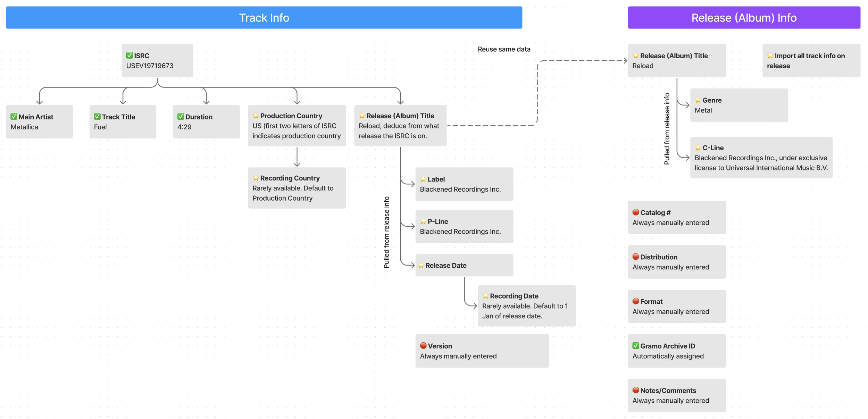
Task: Click the green checkmark next to Main Artist
Action: 14,116
